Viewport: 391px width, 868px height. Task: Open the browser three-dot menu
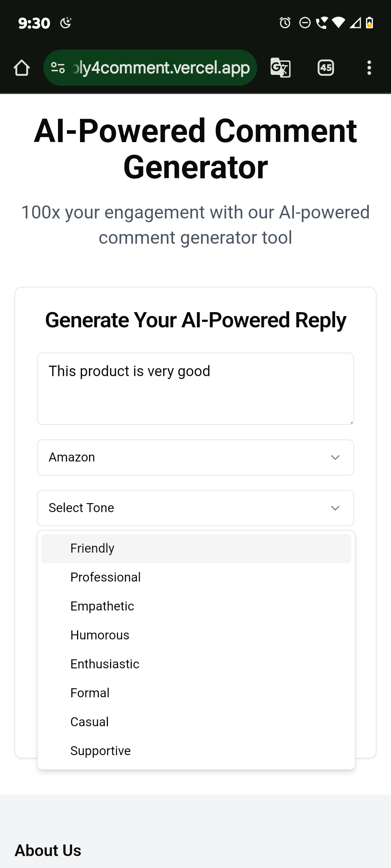tap(369, 68)
